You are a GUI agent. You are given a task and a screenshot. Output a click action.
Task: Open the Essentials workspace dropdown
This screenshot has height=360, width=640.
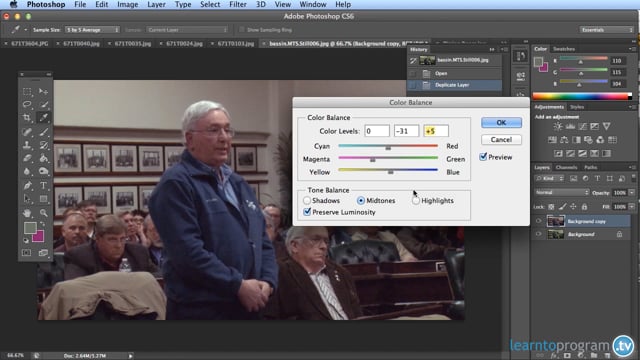pos(607,30)
